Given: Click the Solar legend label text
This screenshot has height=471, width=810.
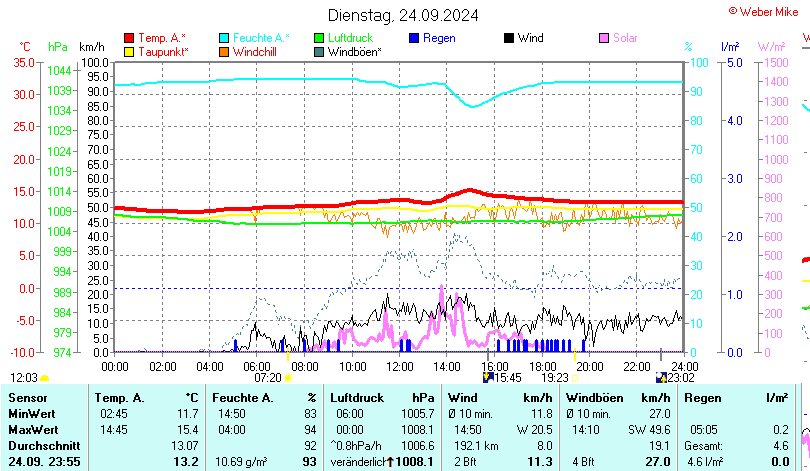Looking at the screenshot, I should coord(626,38).
